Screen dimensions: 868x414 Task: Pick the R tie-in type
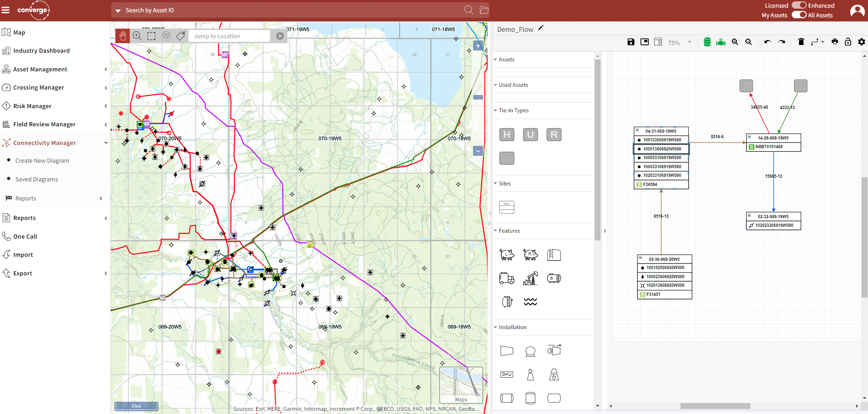pyautogui.click(x=554, y=135)
